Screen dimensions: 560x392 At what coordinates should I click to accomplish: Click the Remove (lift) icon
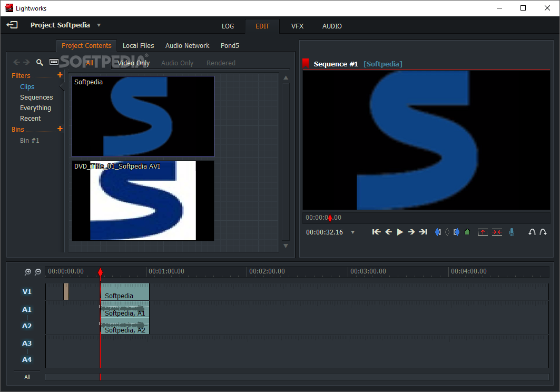483,232
